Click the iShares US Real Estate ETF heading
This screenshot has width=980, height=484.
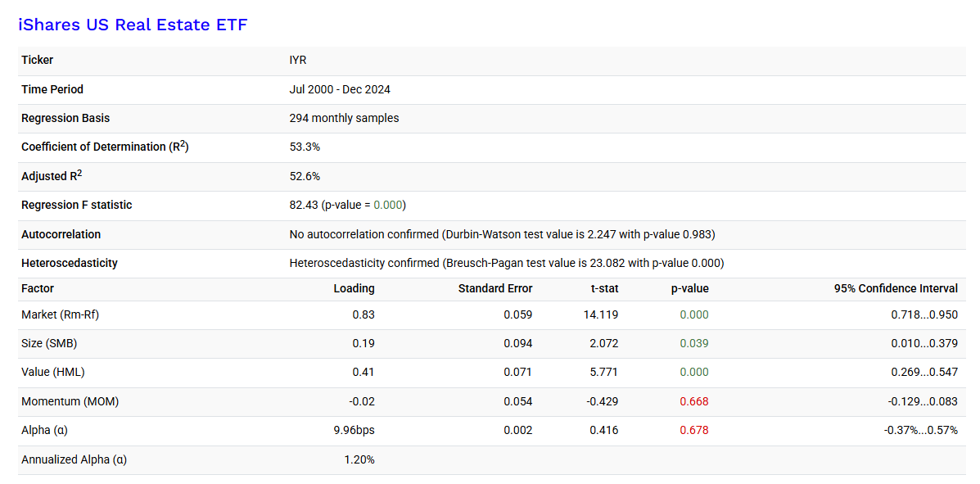coord(133,25)
